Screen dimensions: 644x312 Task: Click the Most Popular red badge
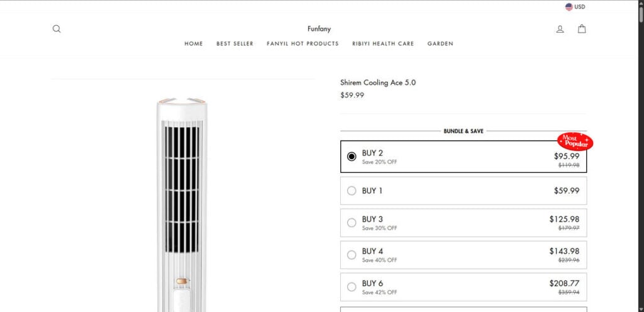coord(575,142)
